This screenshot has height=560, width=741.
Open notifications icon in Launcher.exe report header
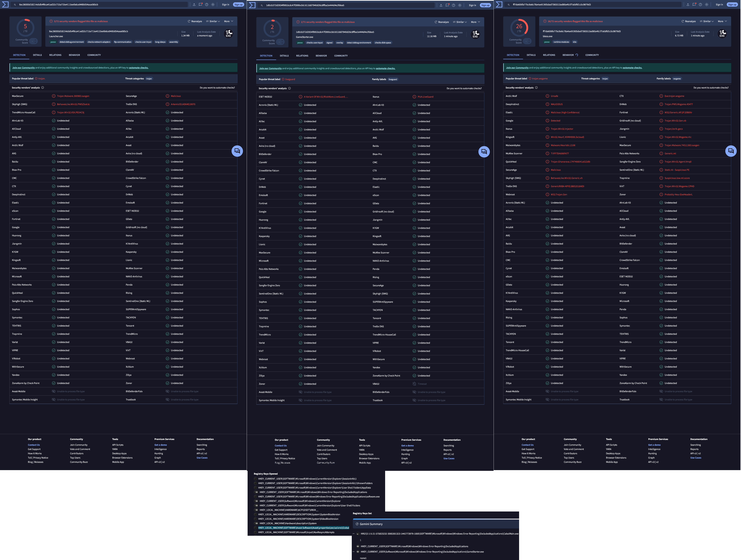pos(200,5)
